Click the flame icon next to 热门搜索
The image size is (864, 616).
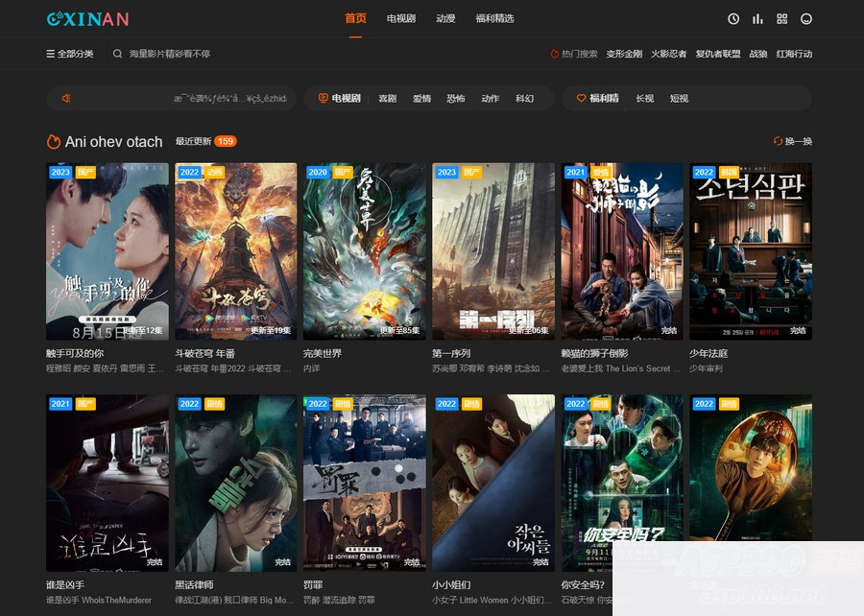(x=555, y=55)
